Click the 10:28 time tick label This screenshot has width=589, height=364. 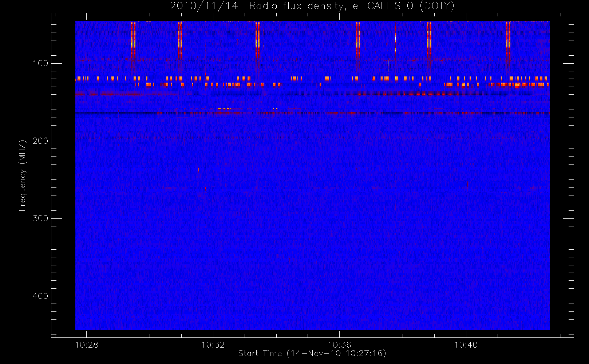(x=87, y=345)
